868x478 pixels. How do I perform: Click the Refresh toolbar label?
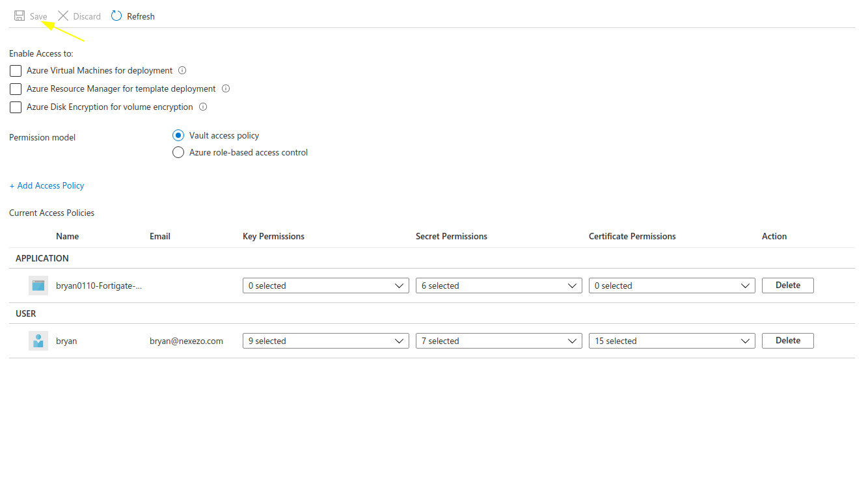(141, 16)
